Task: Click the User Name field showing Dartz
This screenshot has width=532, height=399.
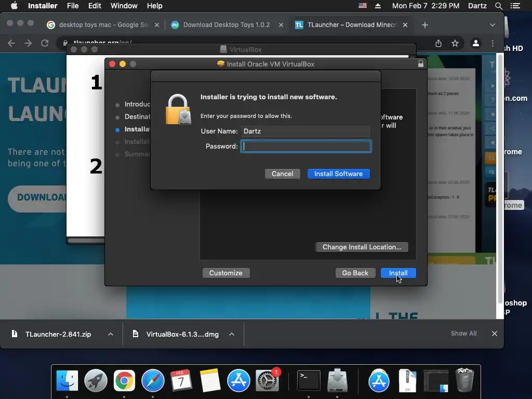Action: [x=306, y=131]
